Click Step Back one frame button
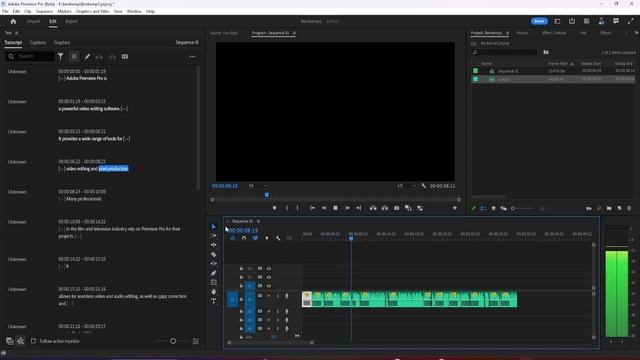Screen dimensions: 640x360 point(324,208)
